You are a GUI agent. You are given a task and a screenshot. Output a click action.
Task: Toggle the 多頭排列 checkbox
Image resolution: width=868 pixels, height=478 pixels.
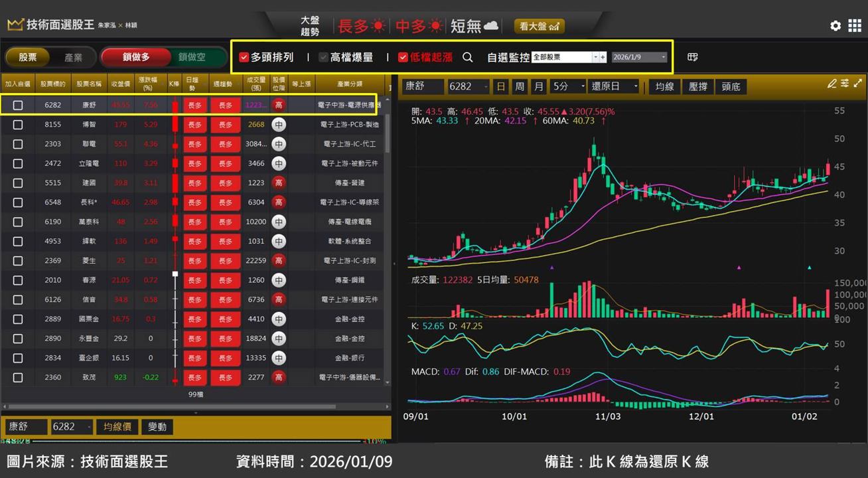[x=244, y=57]
